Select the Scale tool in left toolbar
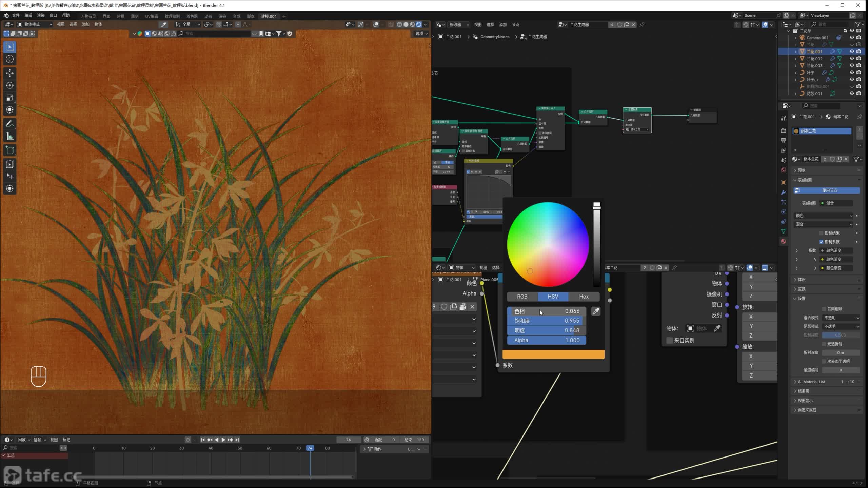868x488 pixels. (x=9, y=98)
